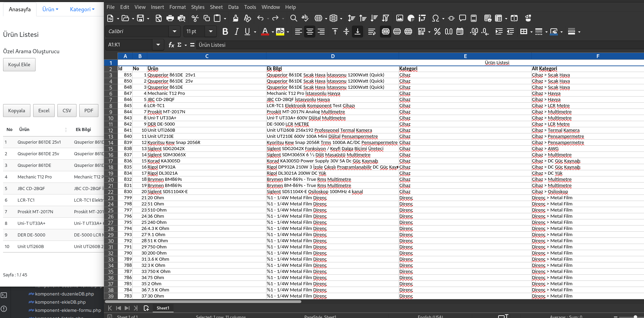Open the Calibri font name dropdown

[x=175, y=31]
